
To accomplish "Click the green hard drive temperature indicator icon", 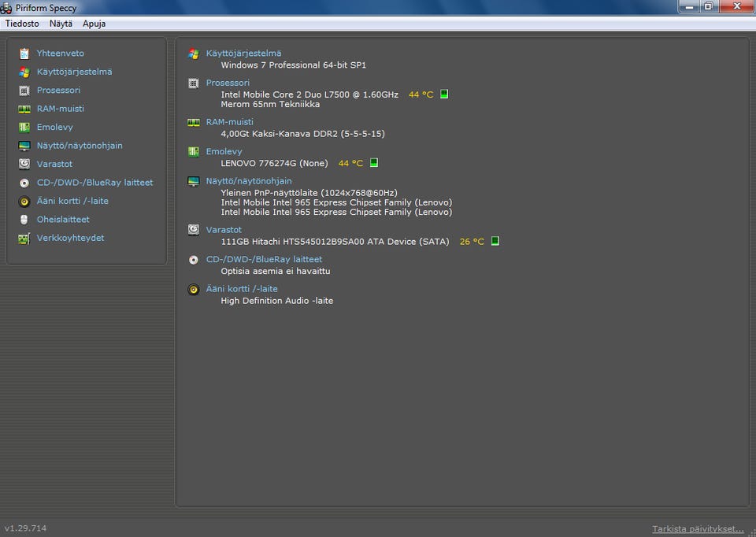I will (495, 240).
